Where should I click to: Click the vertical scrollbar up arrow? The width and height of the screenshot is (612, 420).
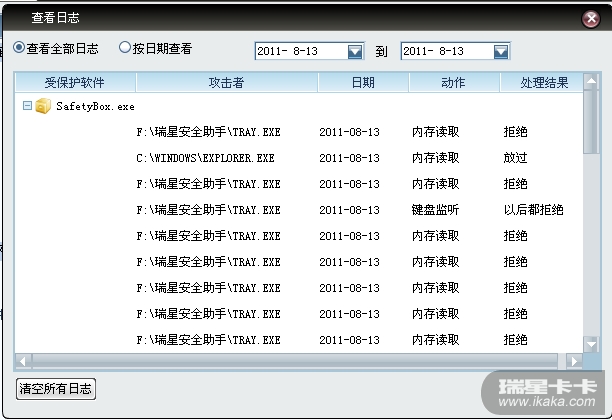pyautogui.click(x=591, y=81)
